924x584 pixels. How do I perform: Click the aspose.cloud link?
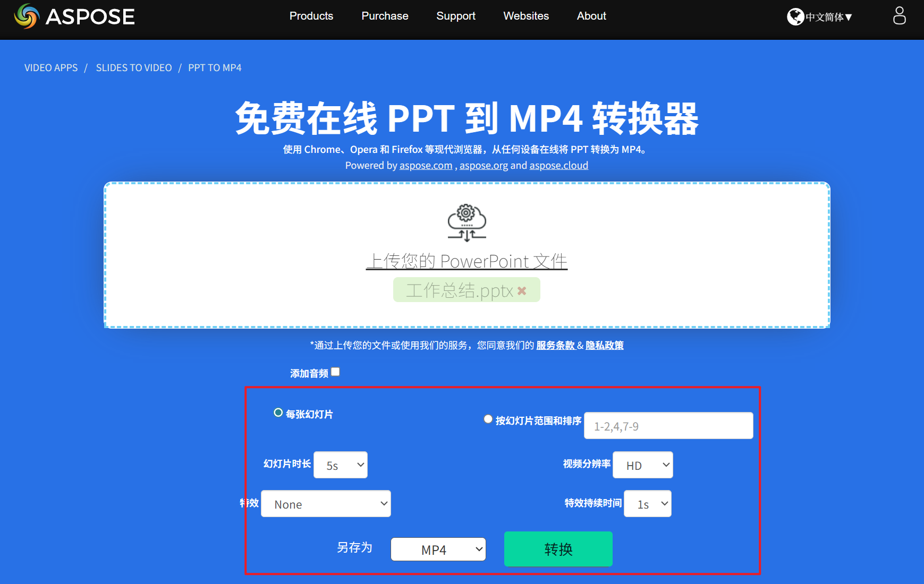pyautogui.click(x=558, y=165)
